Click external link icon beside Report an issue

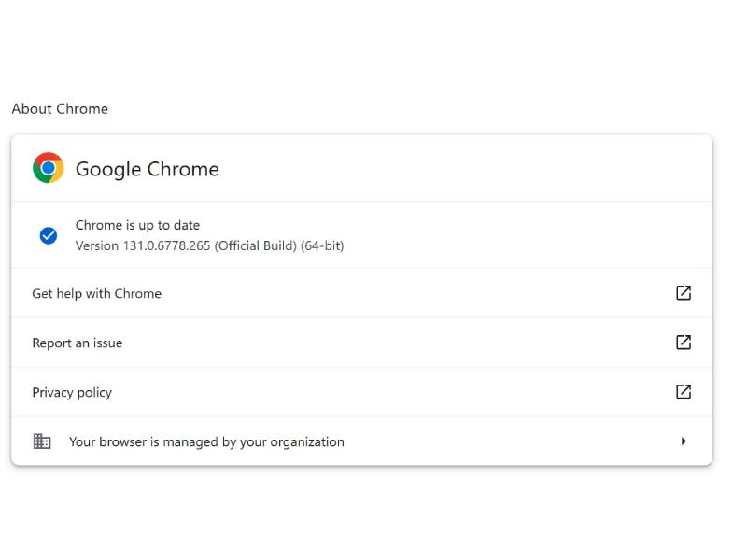(684, 343)
